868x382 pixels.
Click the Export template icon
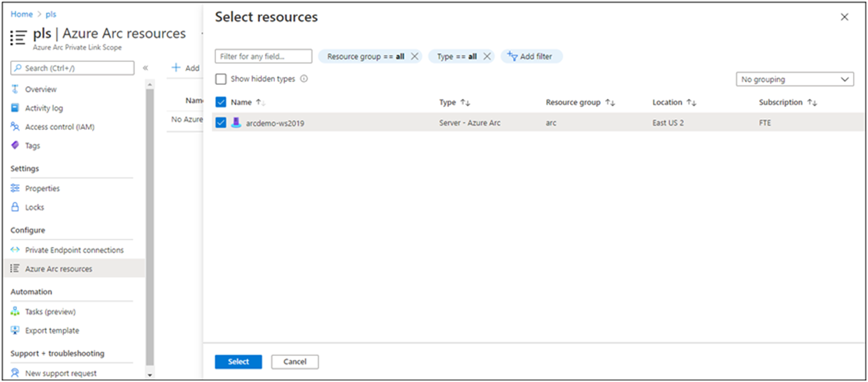point(15,331)
